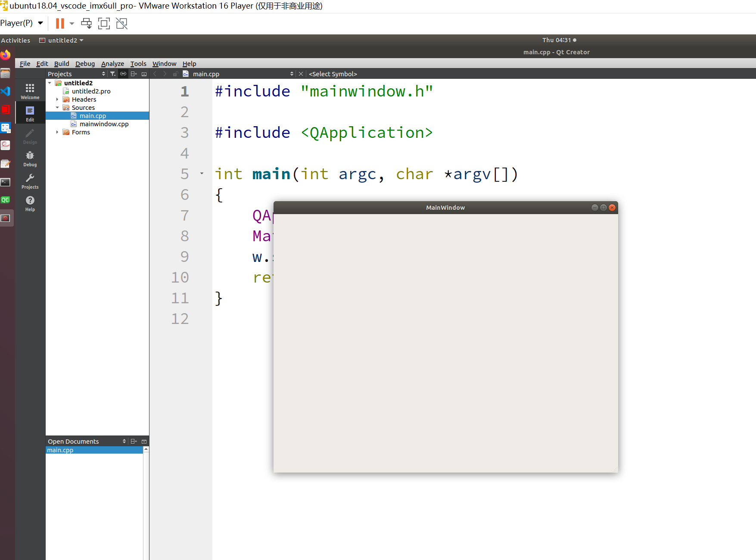Open the Debug menu
The height and width of the screenshot is (560, 756).
point(85,63)
